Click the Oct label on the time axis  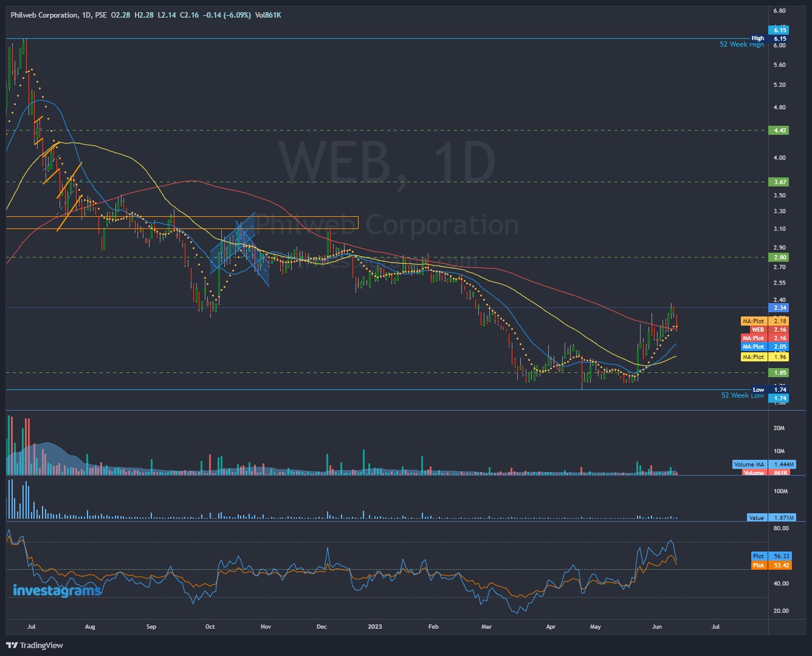click(x=210, y=626)
